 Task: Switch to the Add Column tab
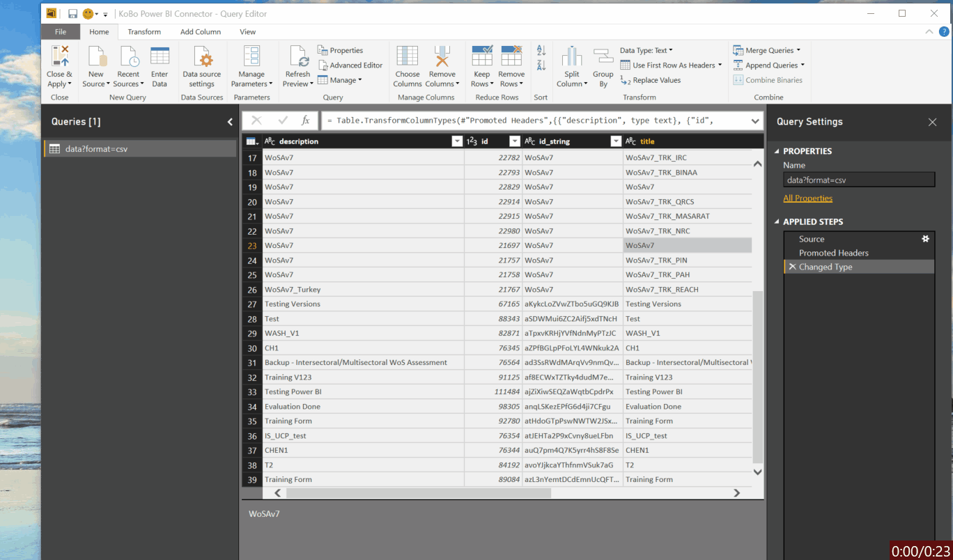201,32
